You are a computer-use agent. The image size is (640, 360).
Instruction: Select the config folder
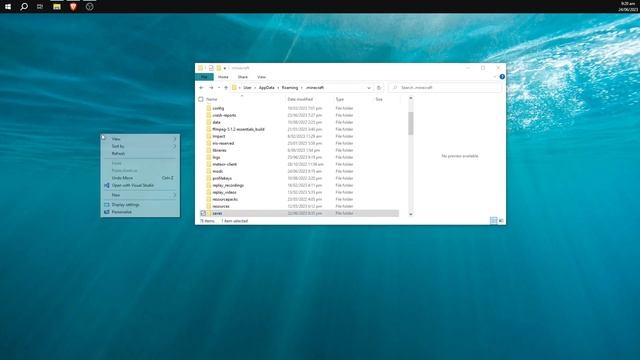pos(218,108)
